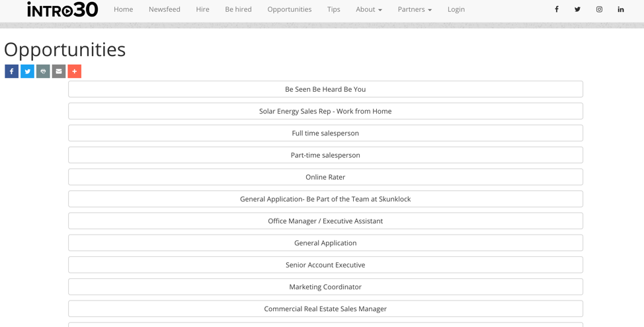Open the Twitter icon in the header
This screenshot has width=644, height=327.
pos(577,9)
